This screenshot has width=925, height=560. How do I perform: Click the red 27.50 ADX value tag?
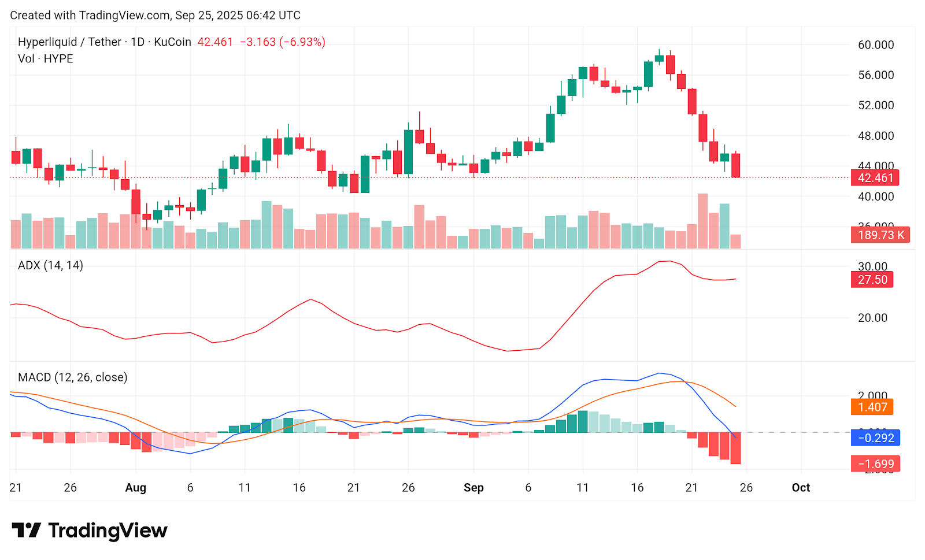point(872,280)
